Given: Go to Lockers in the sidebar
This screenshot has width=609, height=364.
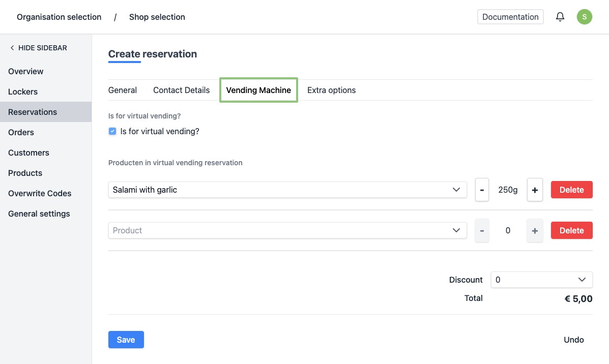Looking at the screenshot, I should coord(23,92).
